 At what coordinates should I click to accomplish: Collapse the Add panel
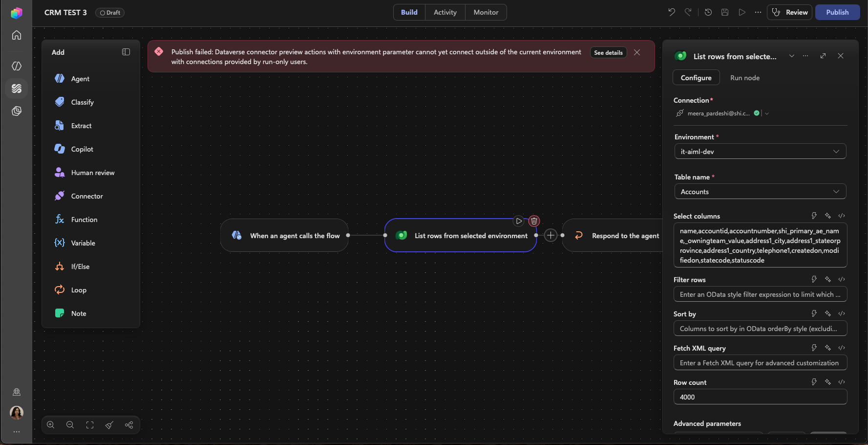click(126, 52)
